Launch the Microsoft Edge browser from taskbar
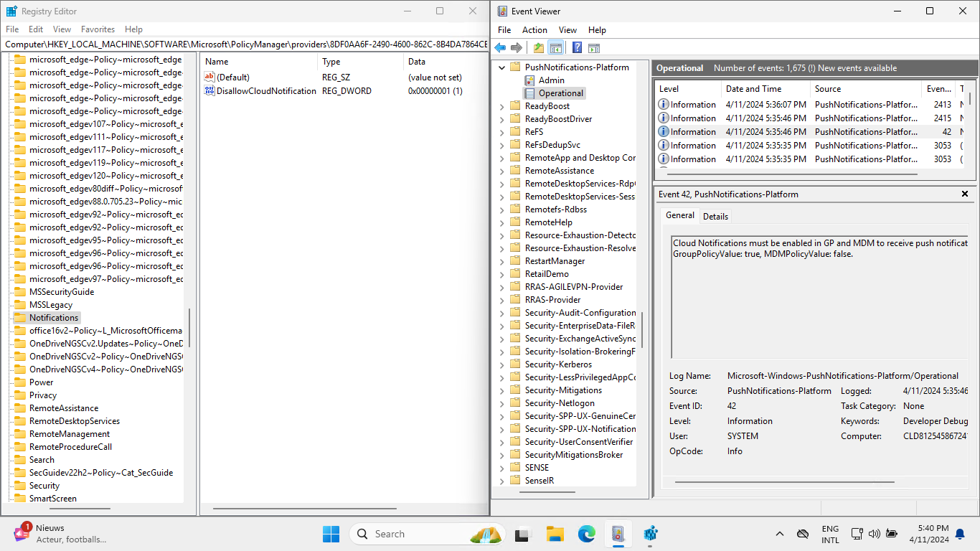 [587, 534]
